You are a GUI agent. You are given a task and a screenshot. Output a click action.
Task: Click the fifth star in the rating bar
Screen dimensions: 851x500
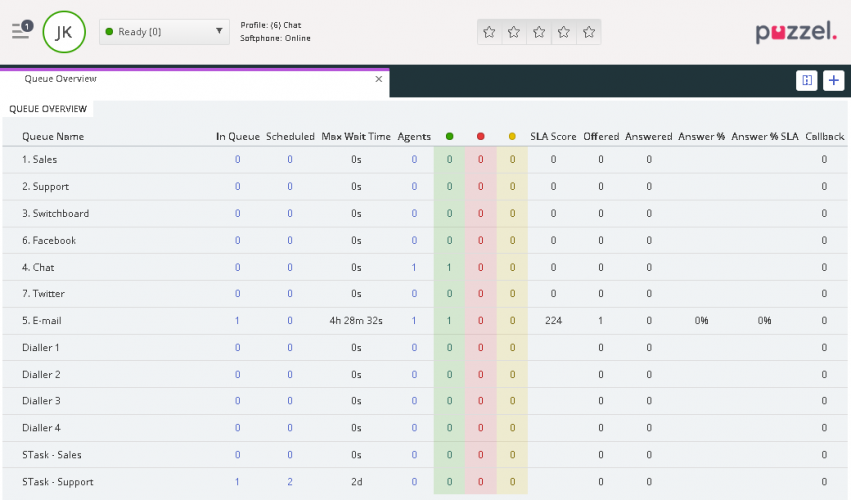click(589, 32)
